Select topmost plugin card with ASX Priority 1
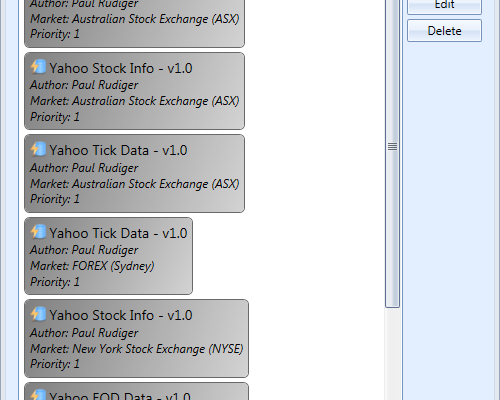This screenshot has height=400, width=500. [x=134, y=23]
